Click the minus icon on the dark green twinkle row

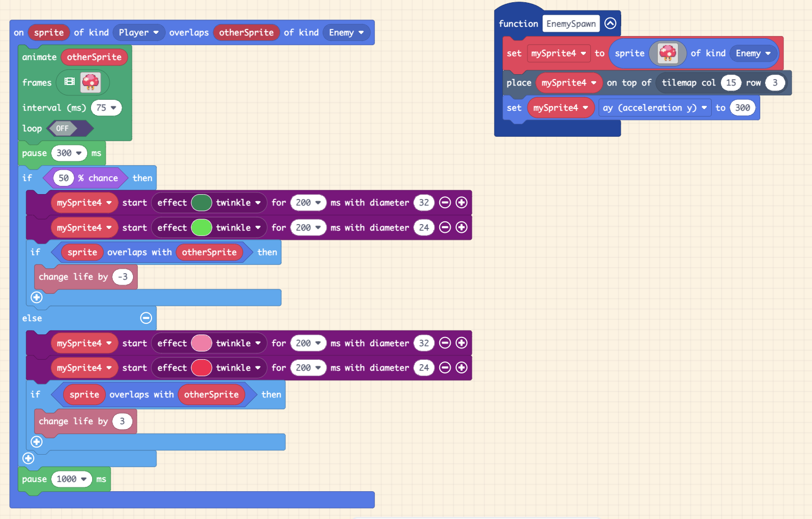(x=445, y=203)
